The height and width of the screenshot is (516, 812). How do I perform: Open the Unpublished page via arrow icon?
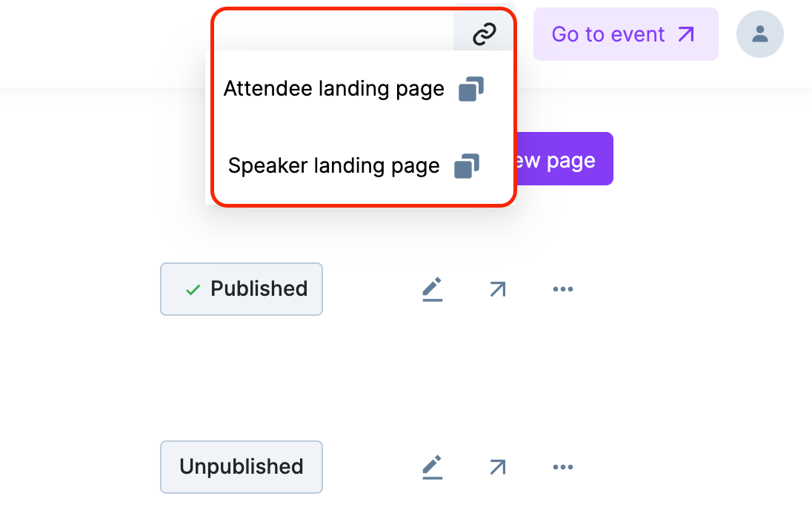[497, 467]
